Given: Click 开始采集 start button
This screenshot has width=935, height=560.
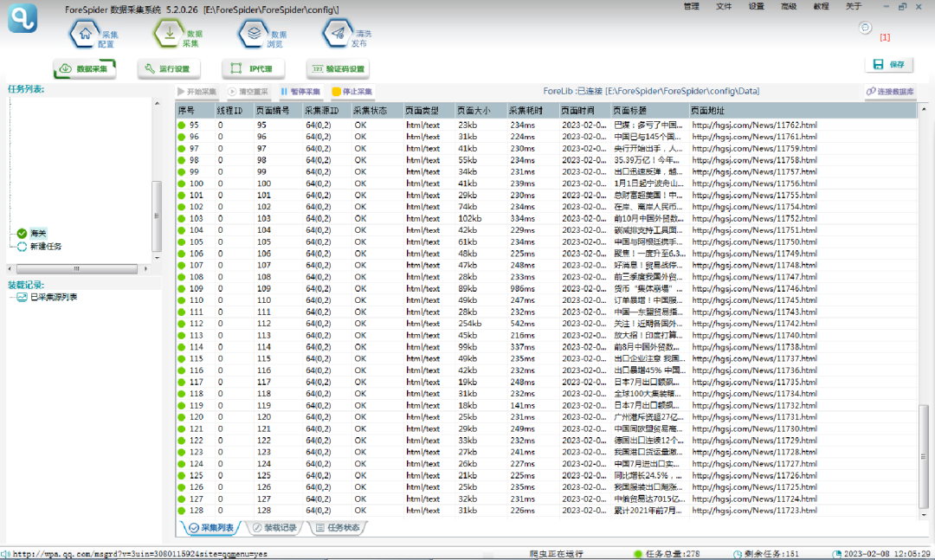Looking at the screenshot, I should [x=197, y=91].
